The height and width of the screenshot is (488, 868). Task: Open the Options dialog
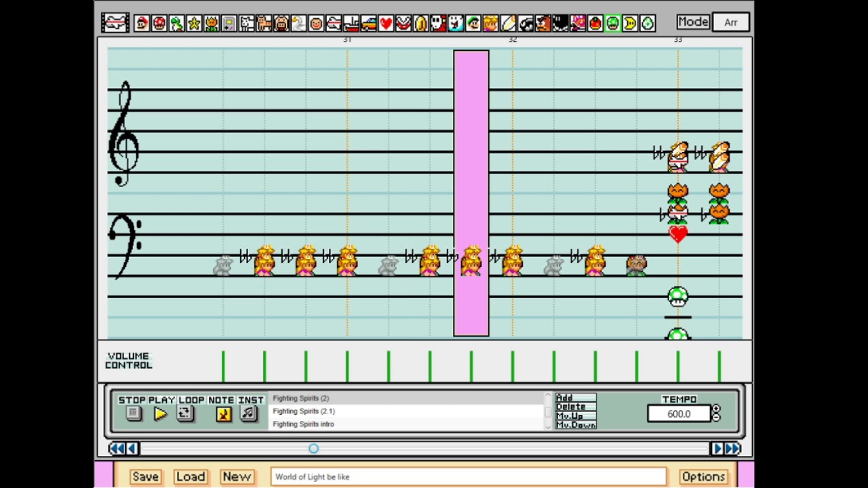[703, 476]
